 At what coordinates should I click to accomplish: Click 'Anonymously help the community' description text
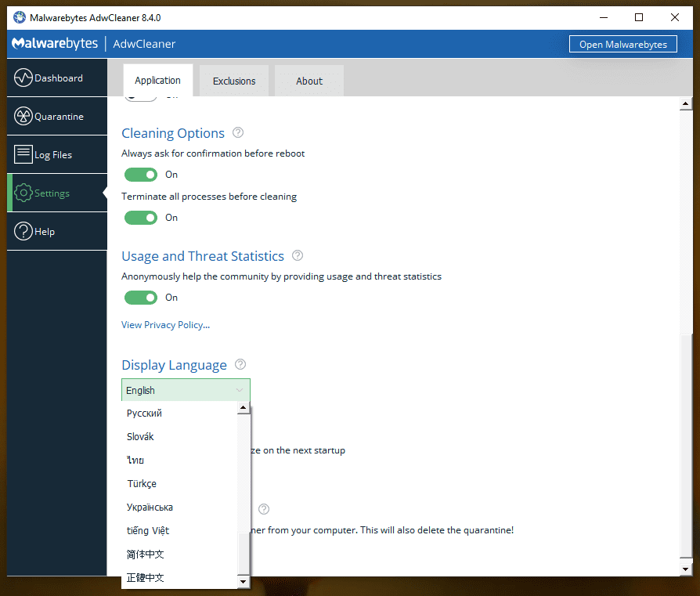point(281,276)
